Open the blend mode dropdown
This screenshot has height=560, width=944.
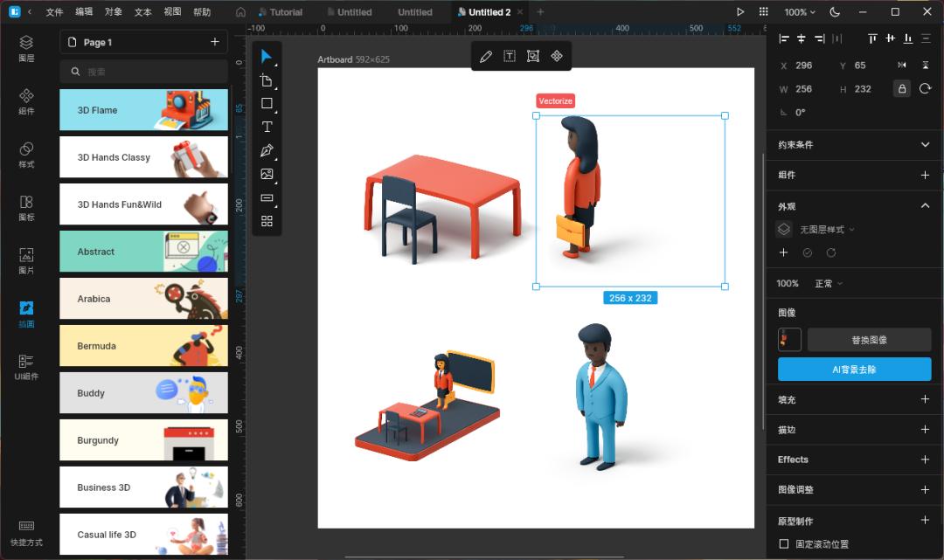(x=829, y=284)
